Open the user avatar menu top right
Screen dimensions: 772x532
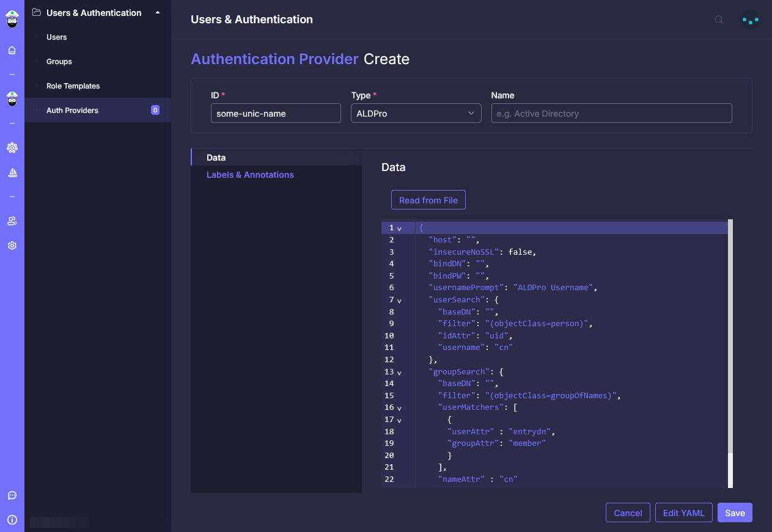tap(750, 20)
